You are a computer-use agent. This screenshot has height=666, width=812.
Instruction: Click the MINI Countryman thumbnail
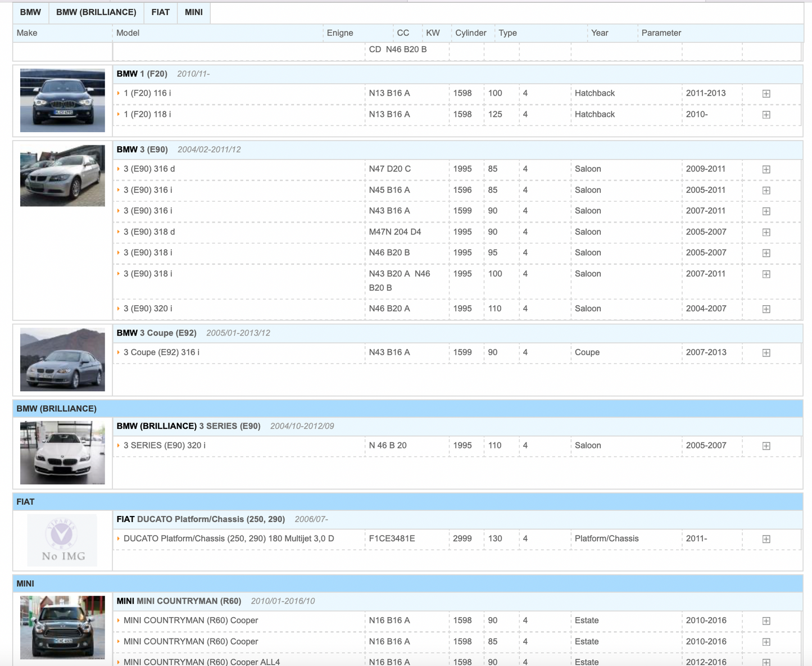(62, 627)
